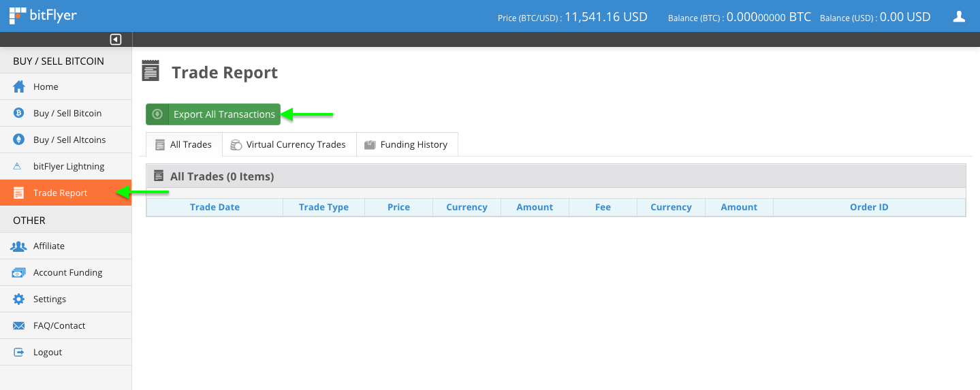Open Account Funding
Viewport: 980px width, 390px height.
(65, 272)
